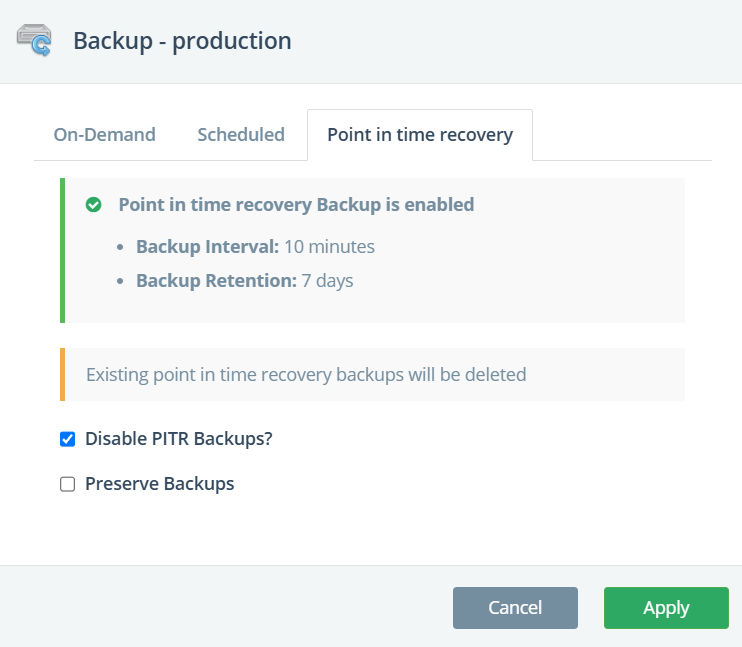Click the Backup Interval label
This screenshot has height=647, width=742.
[x=208, y=246]
